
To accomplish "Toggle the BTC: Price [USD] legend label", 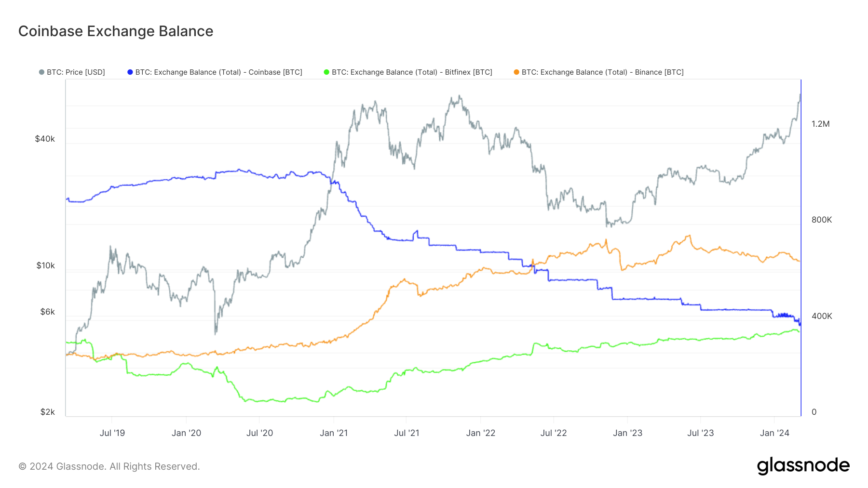I will tap(76, 72).
